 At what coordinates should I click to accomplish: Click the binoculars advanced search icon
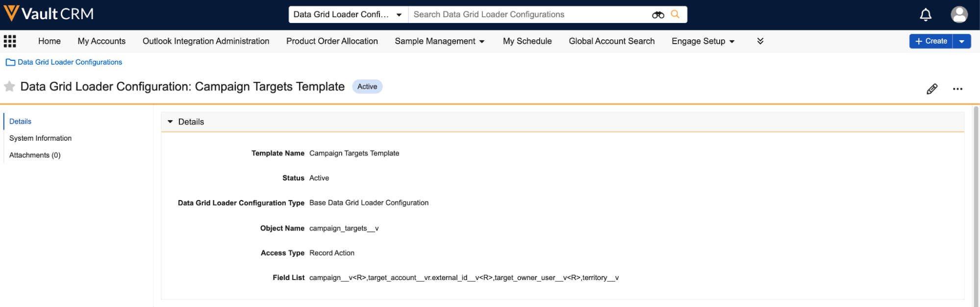point(657,15)
